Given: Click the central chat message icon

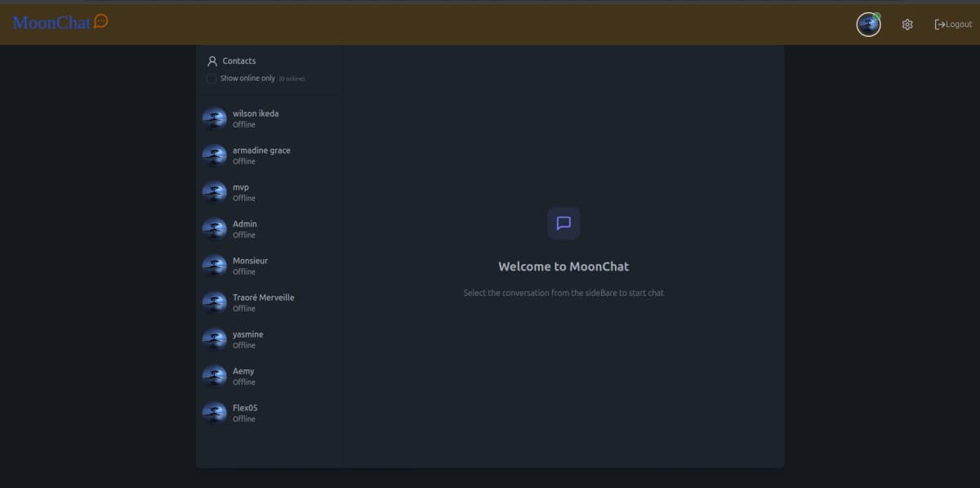Looking at the screenshot, I should (563, 223).
